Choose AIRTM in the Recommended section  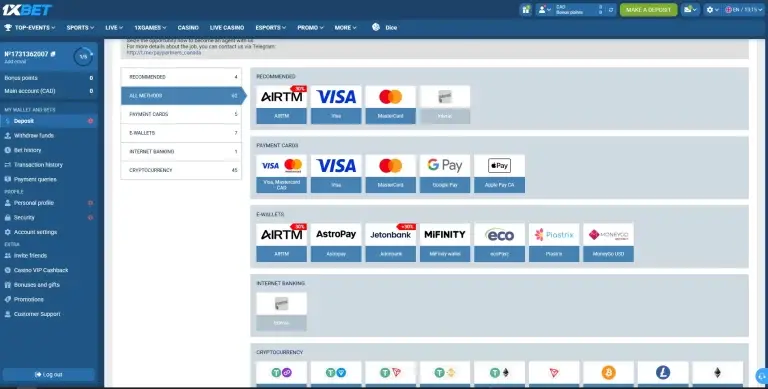(x=282, y=105)
